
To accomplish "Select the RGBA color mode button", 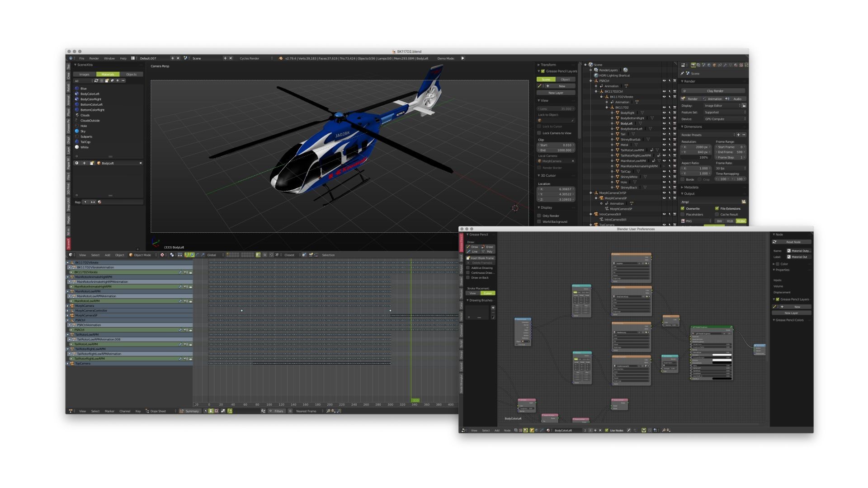I will (741, 221).
